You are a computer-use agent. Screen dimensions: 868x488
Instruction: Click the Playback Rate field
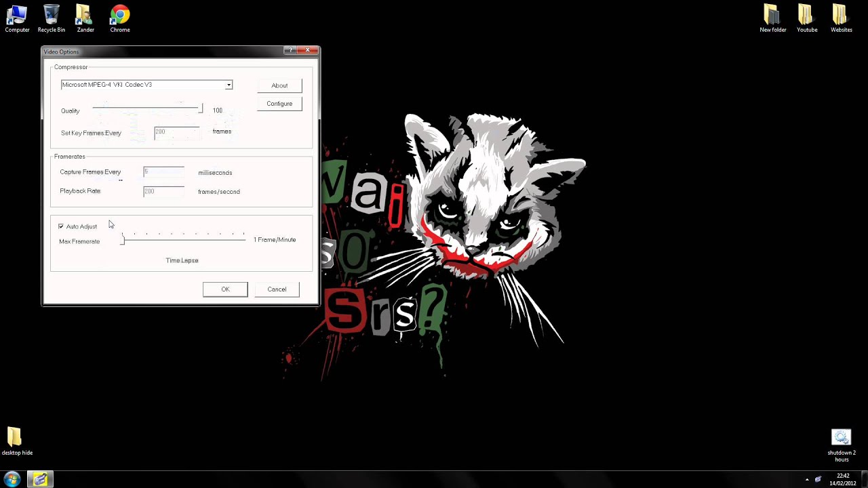pos(163,191)
